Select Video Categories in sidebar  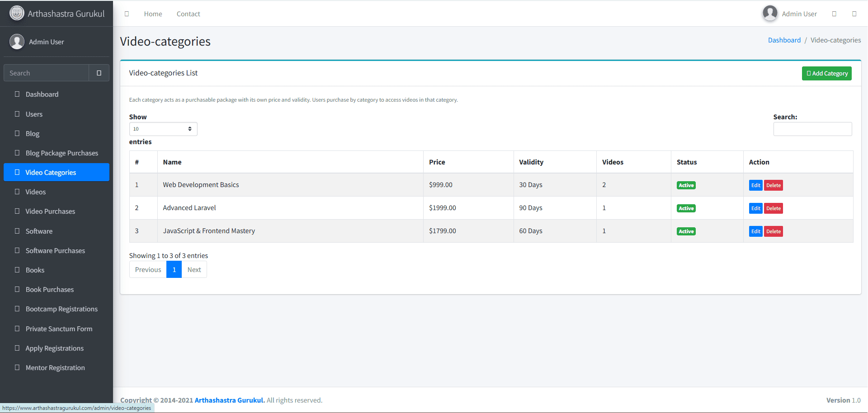point(57,172)
